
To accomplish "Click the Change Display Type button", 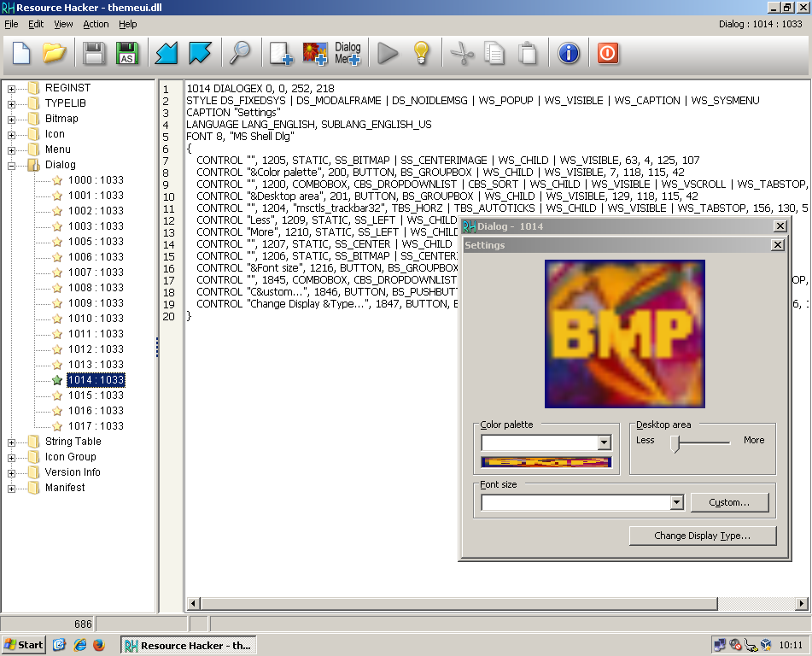I will 702,536.
